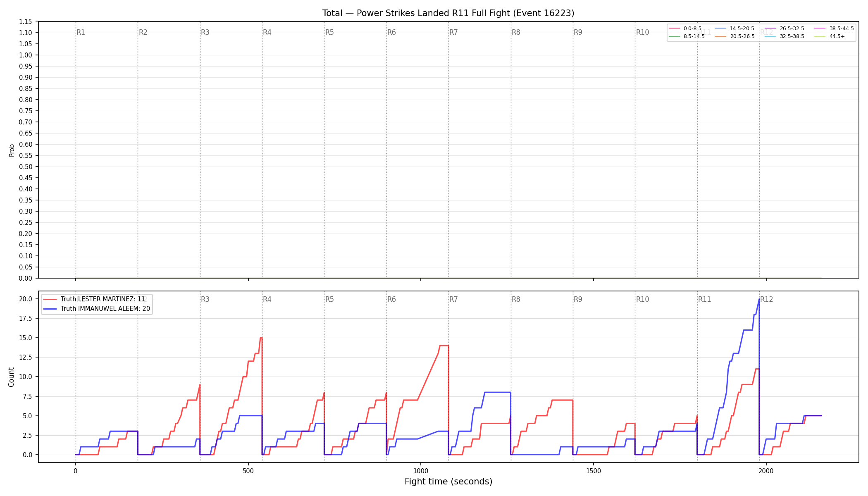Click the blue line peak at 20 in R11
Screen dimensions: 868x496
click(x=759, y=299)
